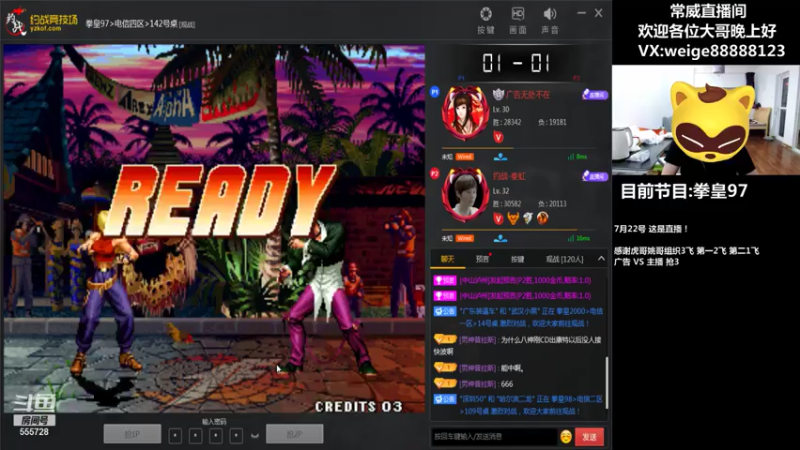This screenshot has width=800, height=450.
Task: Toggle password visibility eye icon
Action: point(255,436)
